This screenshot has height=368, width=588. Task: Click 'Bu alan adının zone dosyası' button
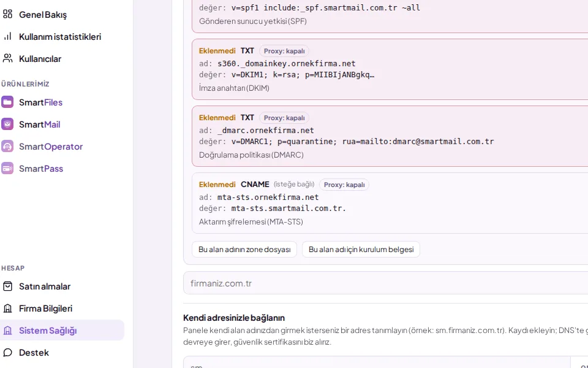click(244, 250)
